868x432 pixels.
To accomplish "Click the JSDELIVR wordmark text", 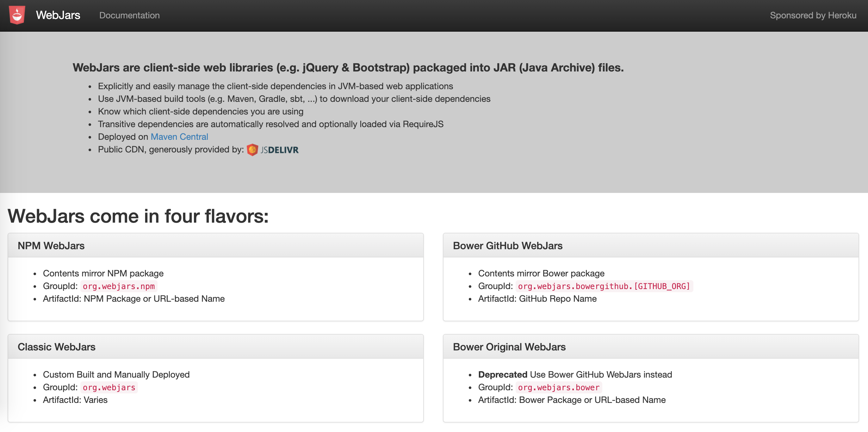I will [279, 150].
